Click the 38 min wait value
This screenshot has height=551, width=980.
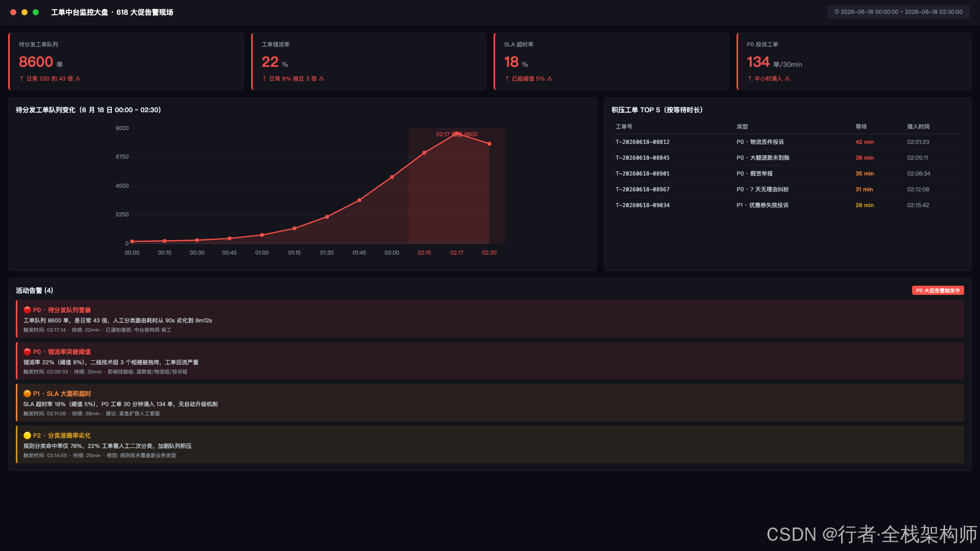(x=865, y=158)
